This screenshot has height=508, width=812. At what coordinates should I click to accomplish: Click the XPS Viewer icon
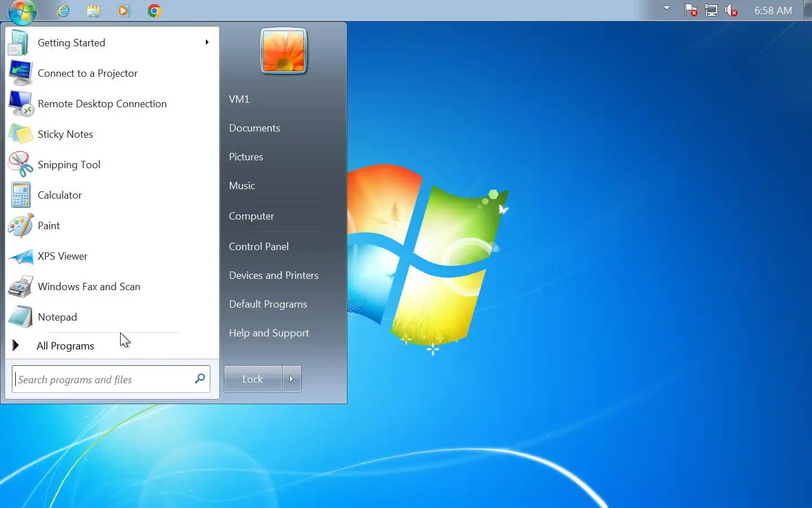[21, 256]
